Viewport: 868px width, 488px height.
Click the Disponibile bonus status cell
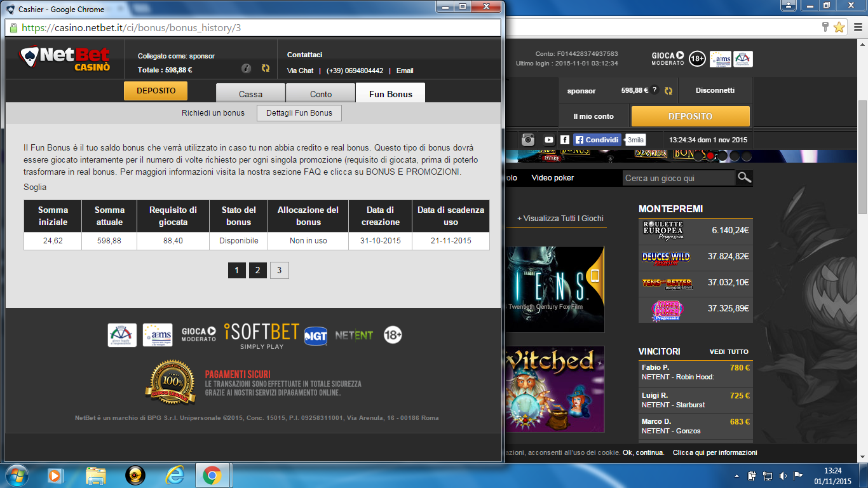238,241
